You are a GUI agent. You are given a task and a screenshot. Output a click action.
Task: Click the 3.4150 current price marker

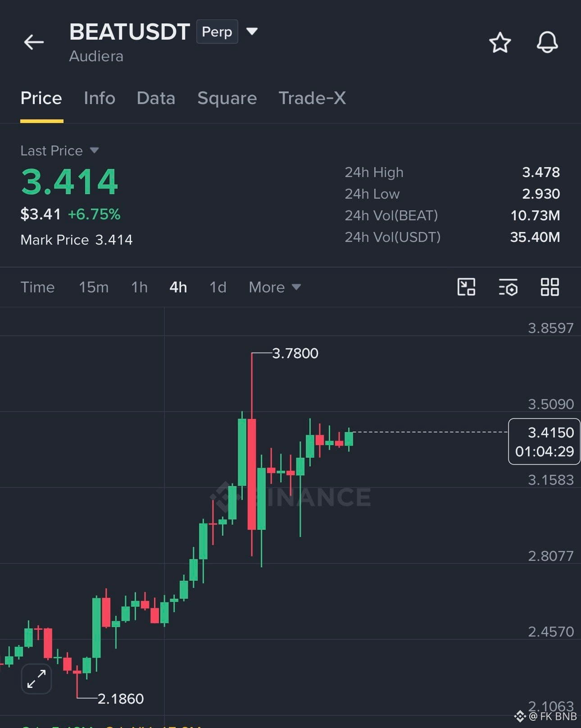coord(544,441)
